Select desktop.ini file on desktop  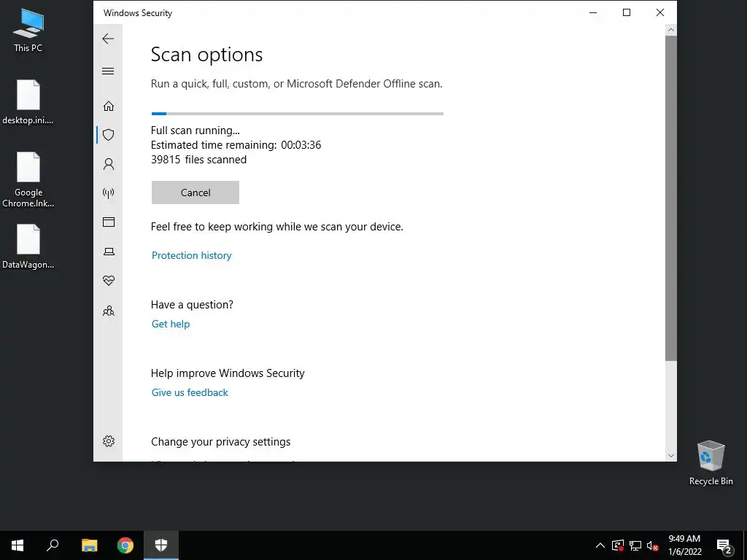point(28,102)
